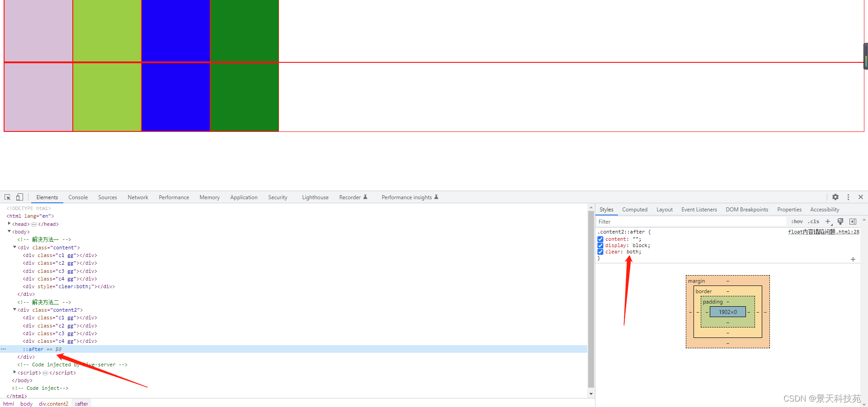This screenshot has width=868, height=407.
Task: Select the html lang="en" row
Action: [x=30, y=216]
